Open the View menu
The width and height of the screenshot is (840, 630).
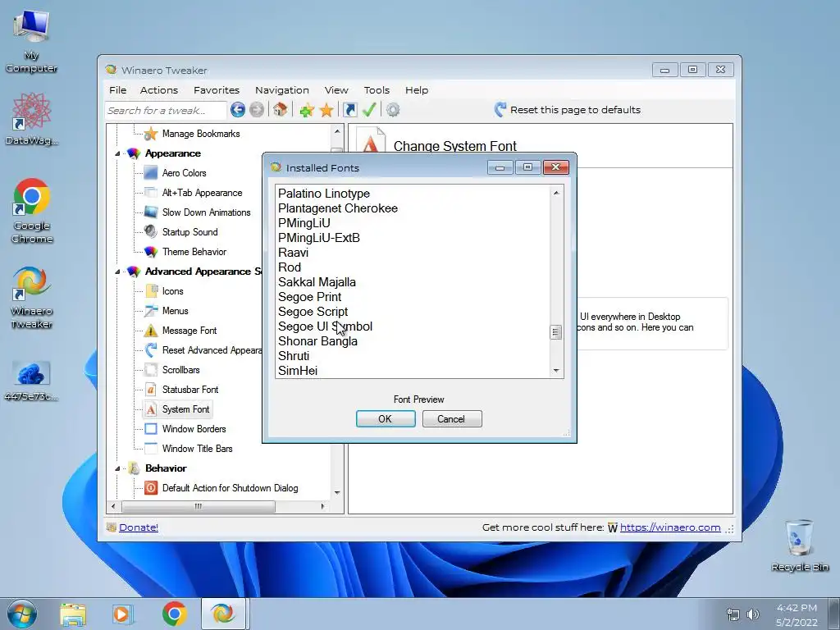point(336,90)
